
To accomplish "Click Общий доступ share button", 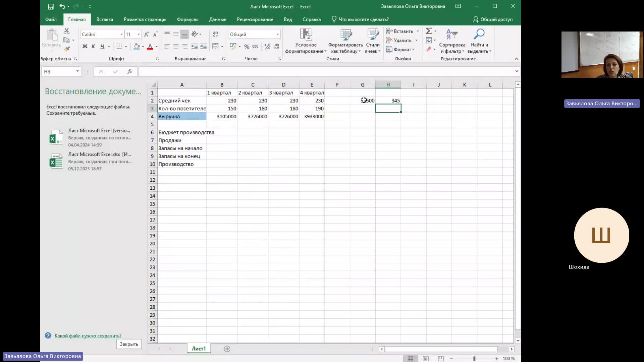I will click(493, 19).
